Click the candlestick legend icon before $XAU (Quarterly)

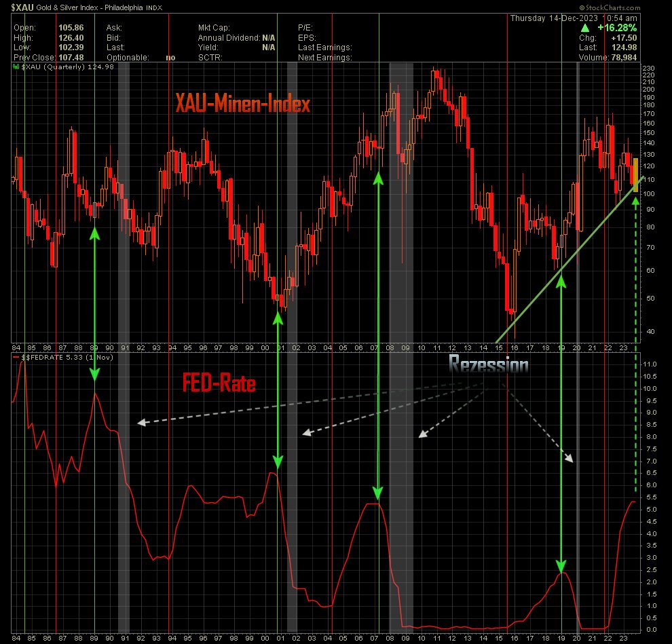[x=16, y=67]
